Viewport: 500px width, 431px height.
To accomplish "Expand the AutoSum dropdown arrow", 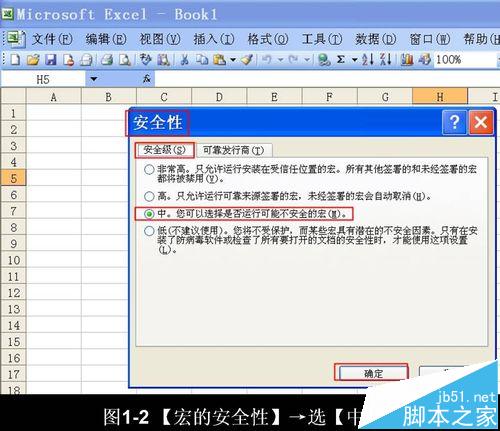I will [x=355, y=60].
